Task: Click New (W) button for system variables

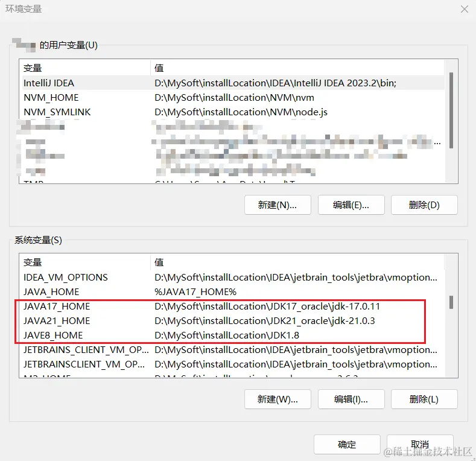Action: click(278, 399)
